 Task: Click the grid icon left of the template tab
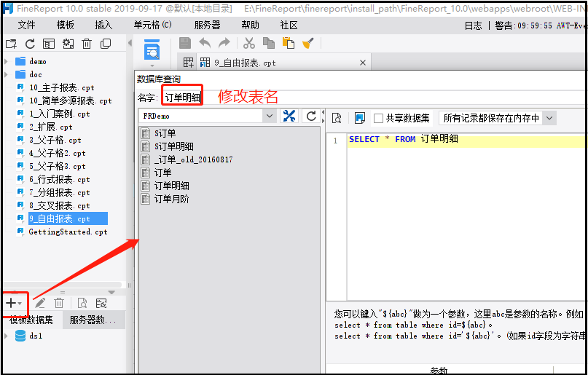point(189,63)
